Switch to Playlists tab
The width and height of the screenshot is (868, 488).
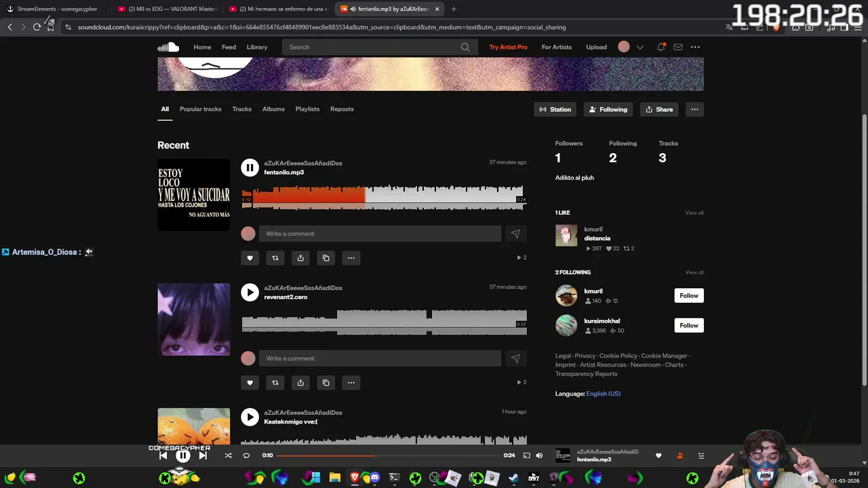coord(307,109)
